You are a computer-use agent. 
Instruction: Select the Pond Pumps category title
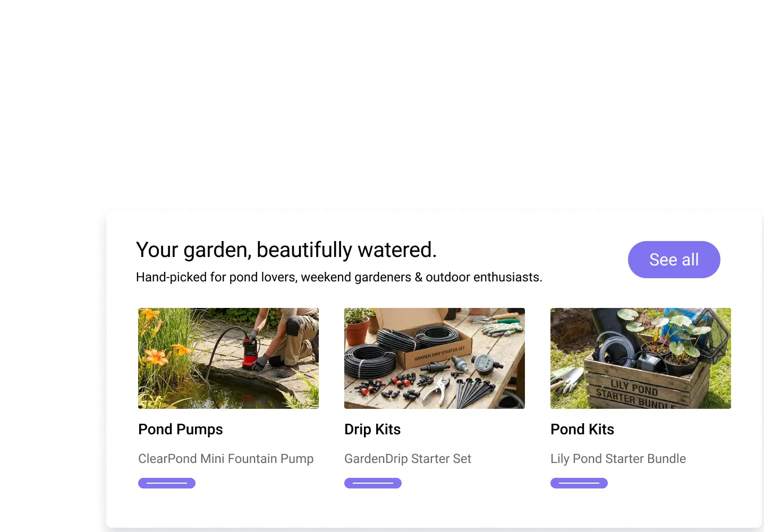click(x=181, y=429)
